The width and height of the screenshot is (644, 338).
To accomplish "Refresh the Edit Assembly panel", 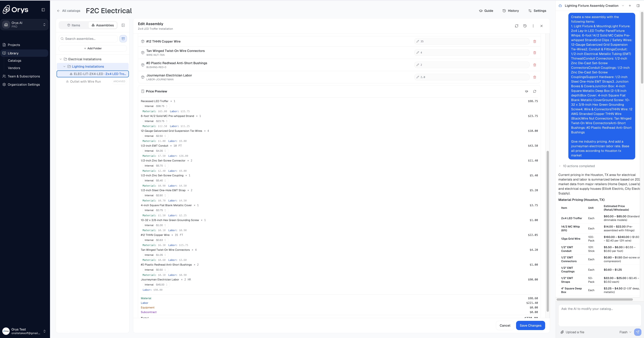I will (516, 26).
